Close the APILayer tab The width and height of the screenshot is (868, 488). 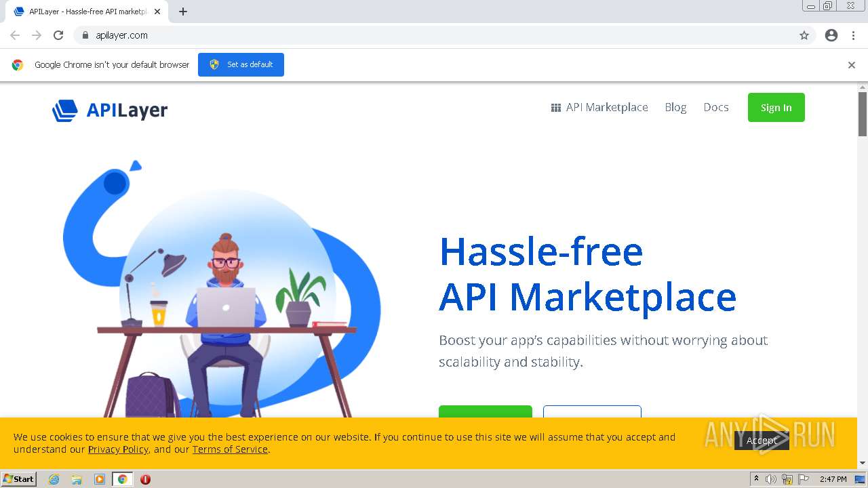pyautogui.click(x=157, y=12)
